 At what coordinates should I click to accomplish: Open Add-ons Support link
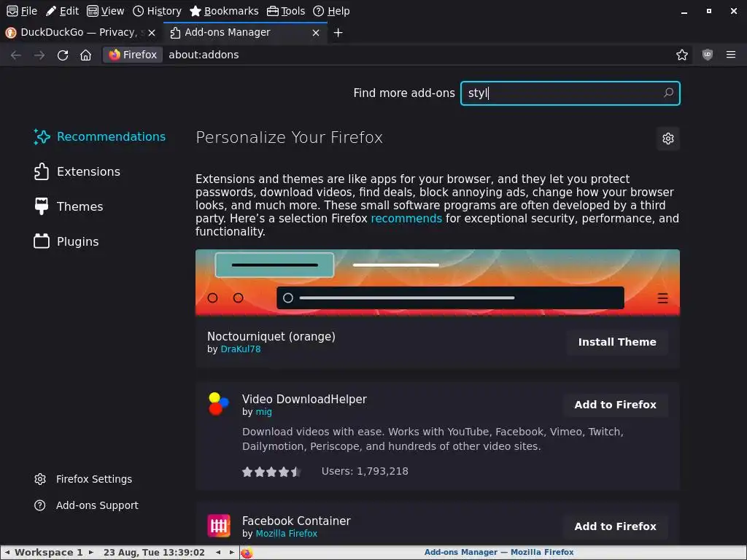(86, 505)
